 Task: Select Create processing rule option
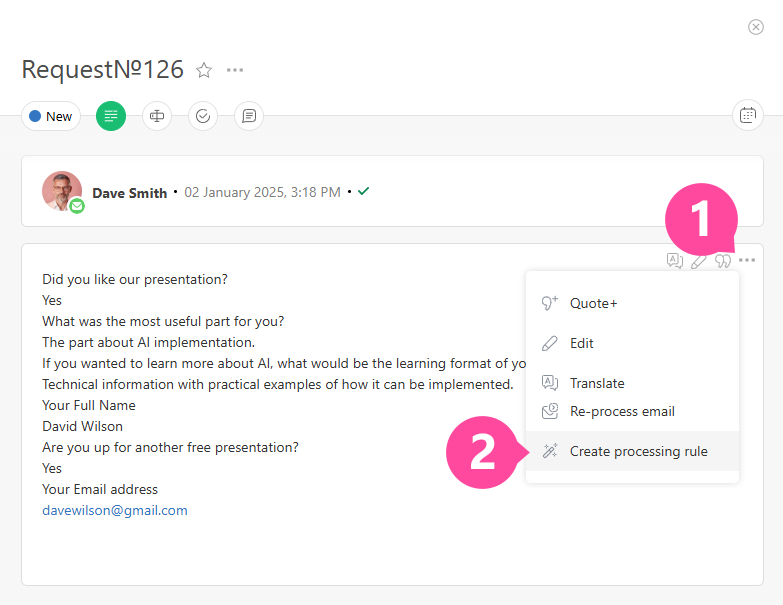point(638,451)
